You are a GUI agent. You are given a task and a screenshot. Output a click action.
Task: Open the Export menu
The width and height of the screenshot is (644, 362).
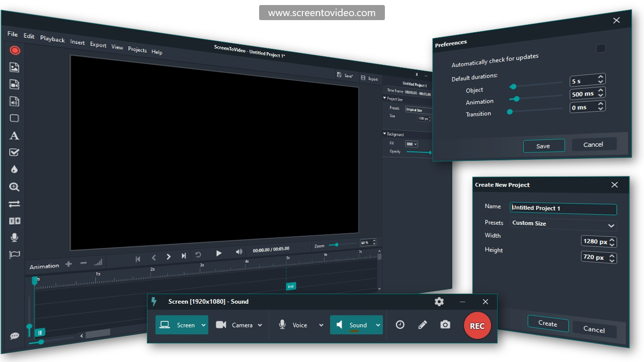coord(98,45)
